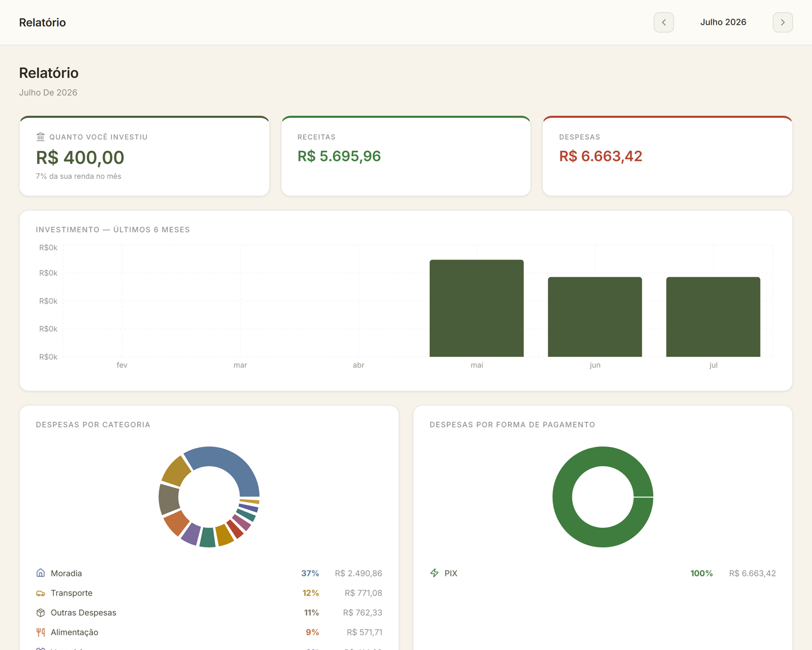Viewport: 812px width, 650px height.
Task: Go to next month with right chevron
Action: tap(783, 22)
